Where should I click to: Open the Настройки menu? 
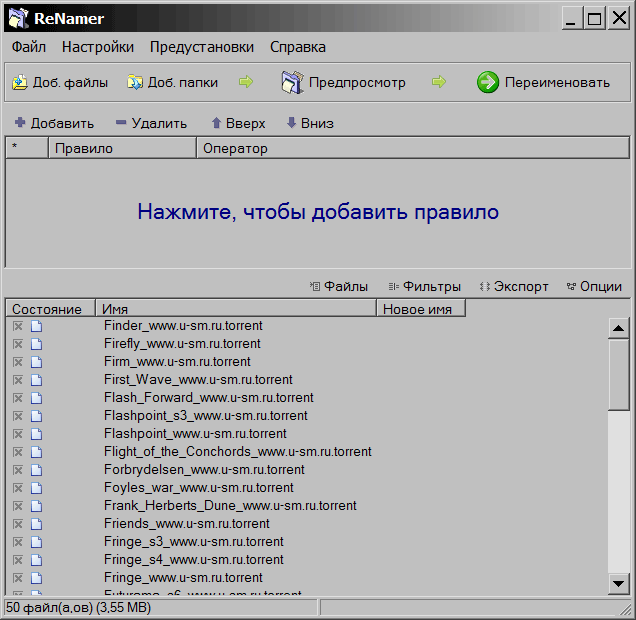97,47
